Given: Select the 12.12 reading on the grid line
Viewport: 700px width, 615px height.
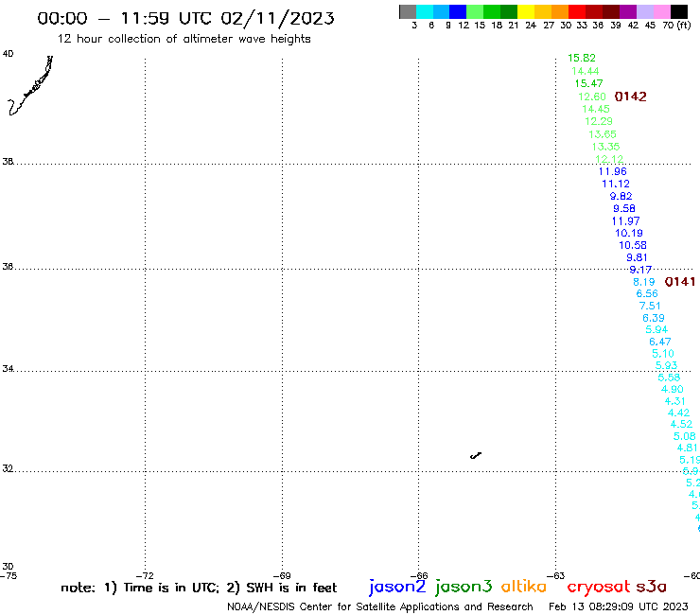Looking at the screenshot, I should [x=609, y=159].
